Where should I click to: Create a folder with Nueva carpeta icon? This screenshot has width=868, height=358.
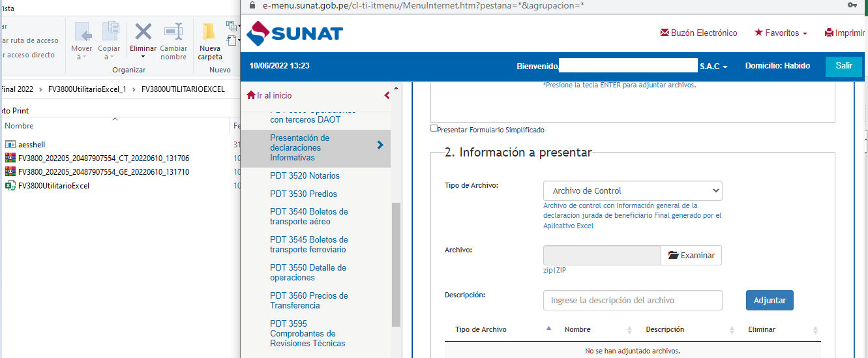click(209, 33)
